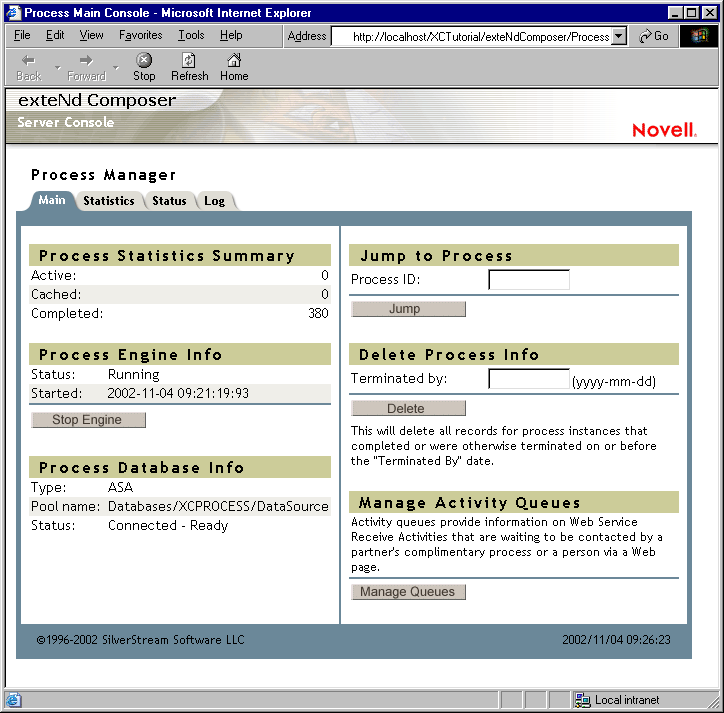Screen dimensions: 724x713
Task: Switch to the Statistics tab
Action: click(x=109, y=201)
